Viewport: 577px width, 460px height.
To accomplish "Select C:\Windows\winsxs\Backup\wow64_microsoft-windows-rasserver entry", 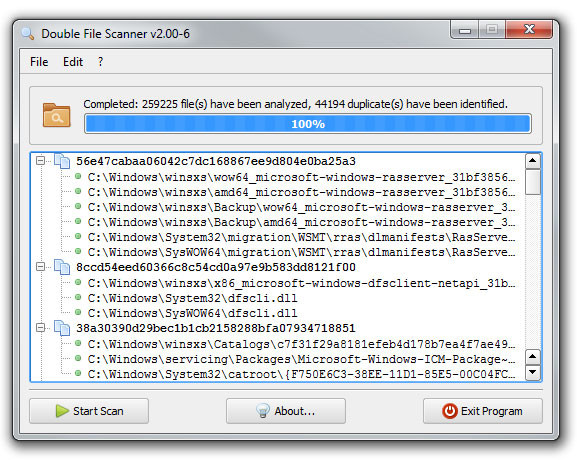I will pyautogui.click(x=301, y=207).
